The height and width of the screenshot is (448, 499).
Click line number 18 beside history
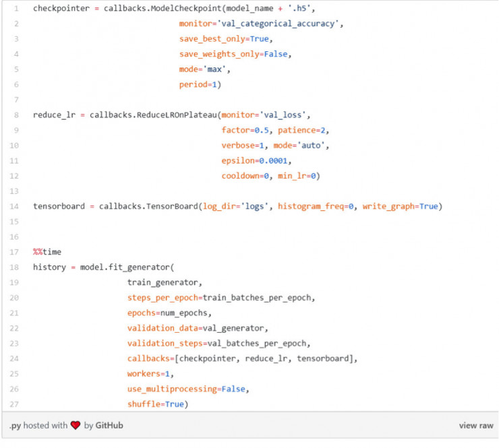pyautogui.click(x=14, y=267)
